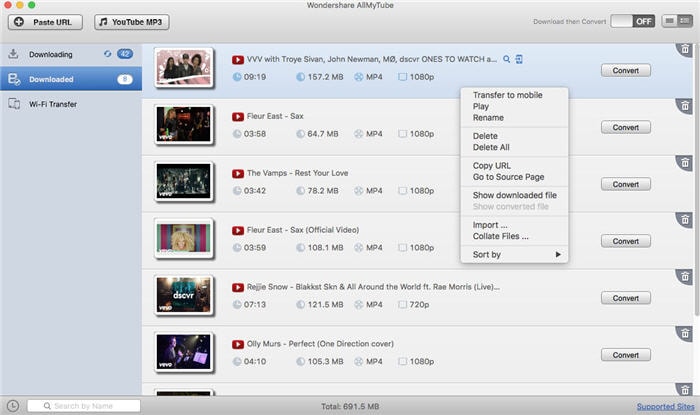700x415 pixels.
Task: Open The Vamps - Rest Your Love thumbnail
Action: click(183, 181)
